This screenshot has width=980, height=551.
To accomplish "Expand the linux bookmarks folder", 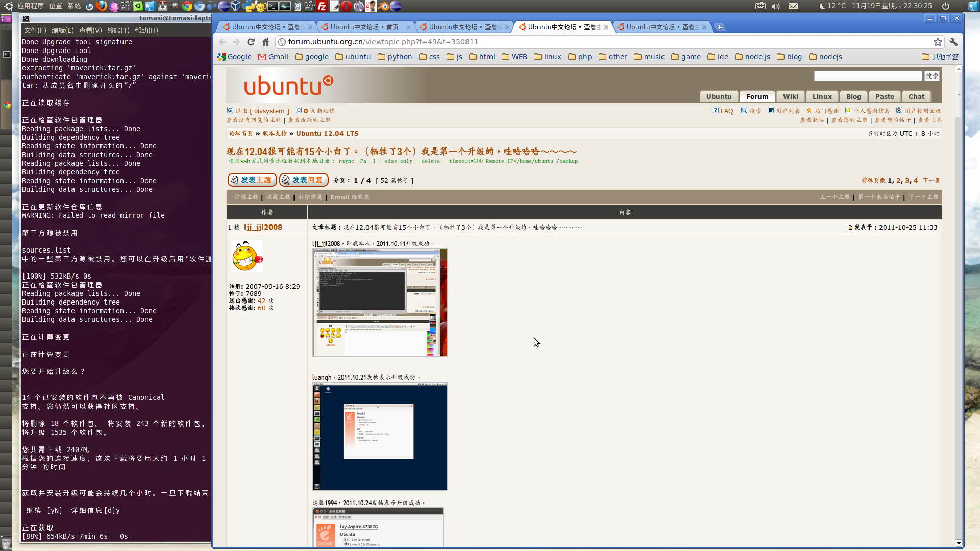I will click(547, 57).
